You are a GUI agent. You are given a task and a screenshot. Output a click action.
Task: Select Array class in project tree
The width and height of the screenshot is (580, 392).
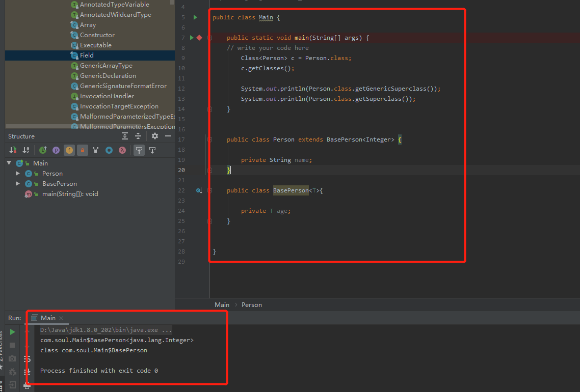coord(88,25)
